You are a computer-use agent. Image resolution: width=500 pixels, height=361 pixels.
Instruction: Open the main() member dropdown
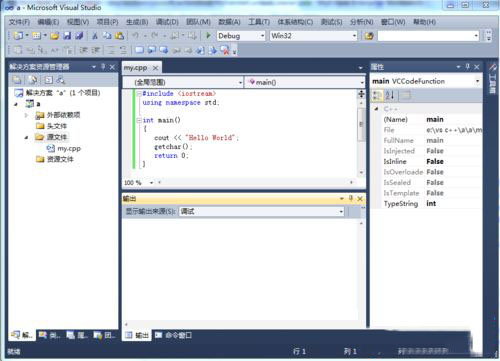(x=362, y=82)
